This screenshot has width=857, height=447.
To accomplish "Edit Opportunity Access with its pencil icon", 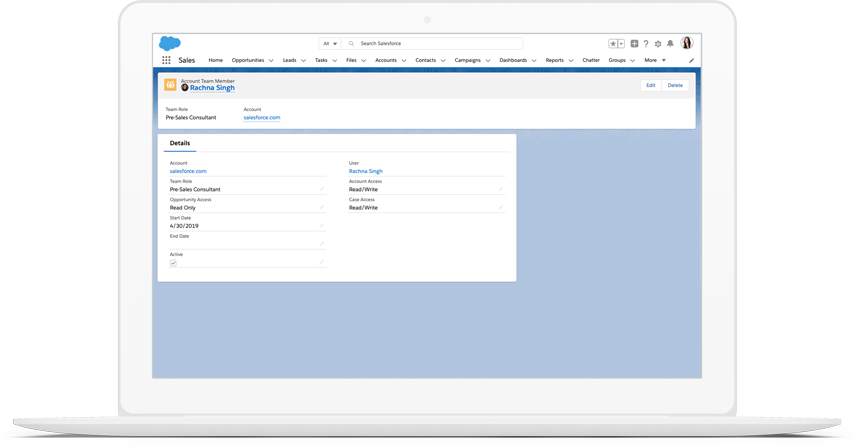I will (322, 208).
